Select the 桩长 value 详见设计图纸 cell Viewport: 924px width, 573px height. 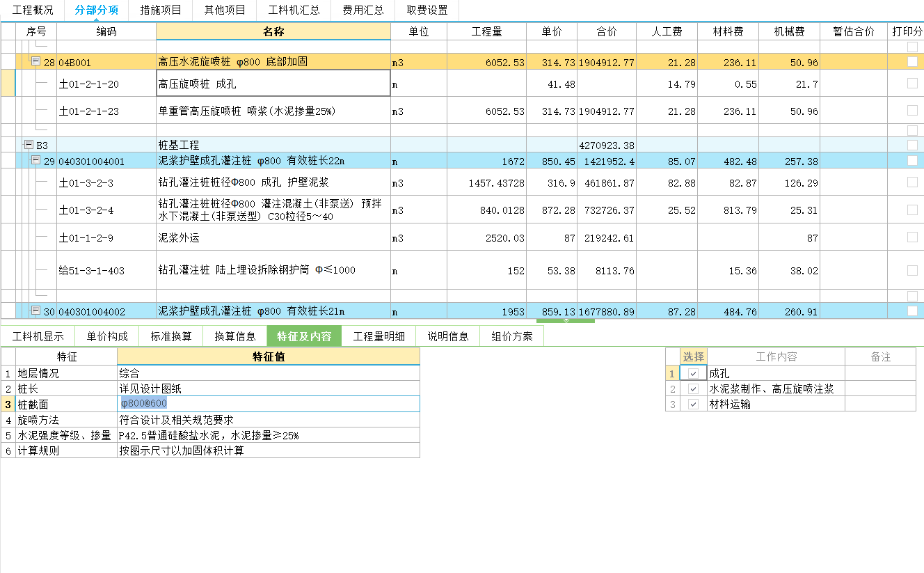point(269,388)
